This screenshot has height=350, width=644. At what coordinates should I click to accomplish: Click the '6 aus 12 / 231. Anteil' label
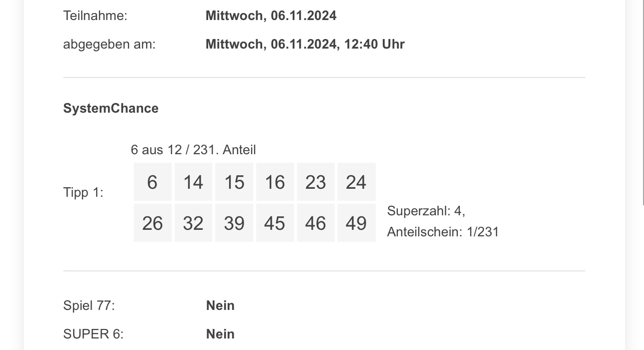pos(193,150)
